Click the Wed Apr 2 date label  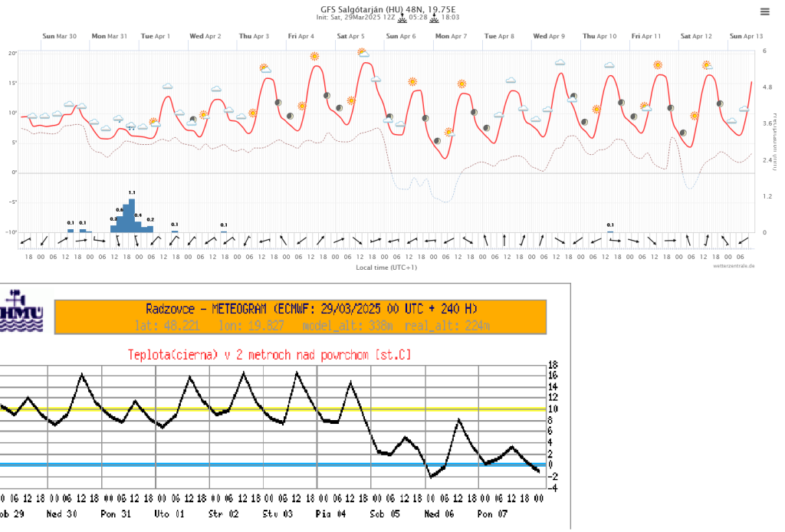tap(205, 36)
